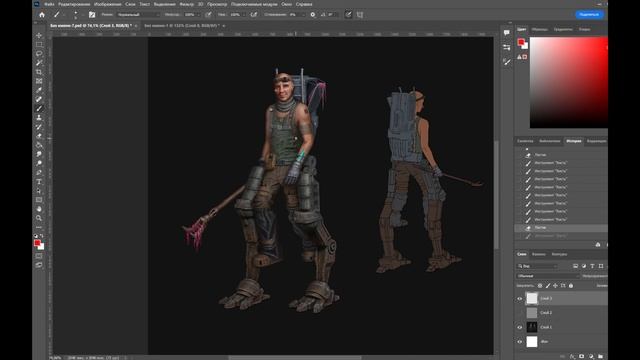This screenshot has height=360, width=640.
Task: Select the Dodge tool
Action: tap(39, 163)
